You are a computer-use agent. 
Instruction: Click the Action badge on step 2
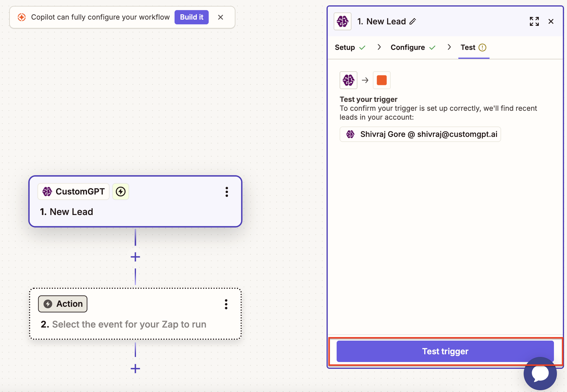click(x=63, y=304)
